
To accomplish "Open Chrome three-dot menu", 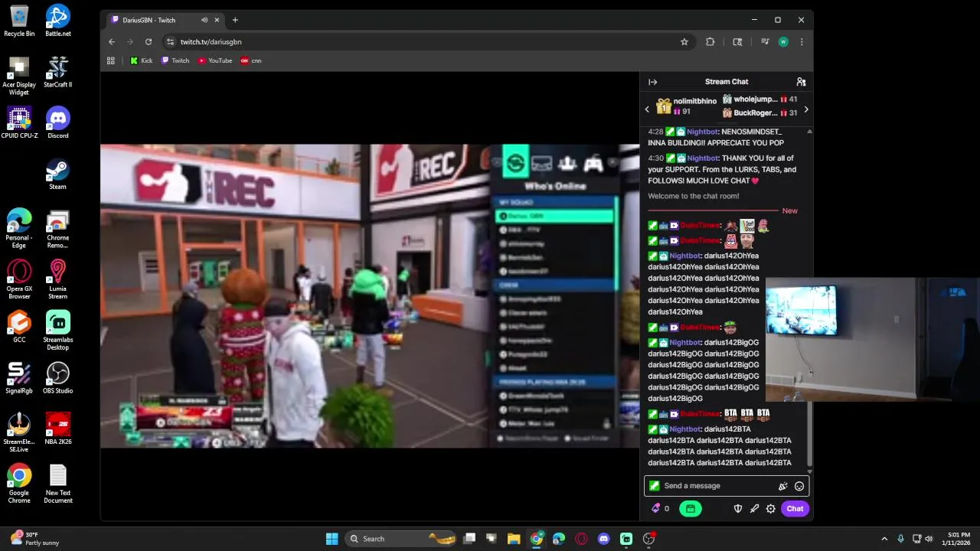I will tap(802, 42).
